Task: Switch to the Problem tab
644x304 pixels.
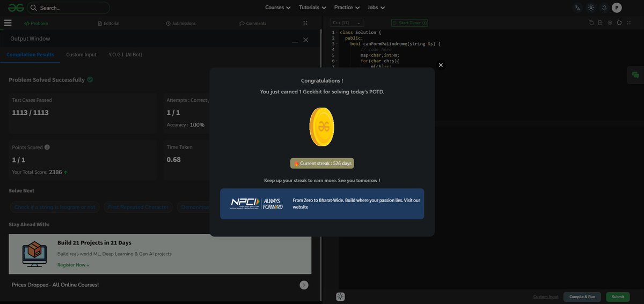Action: (x=36, y=24)
